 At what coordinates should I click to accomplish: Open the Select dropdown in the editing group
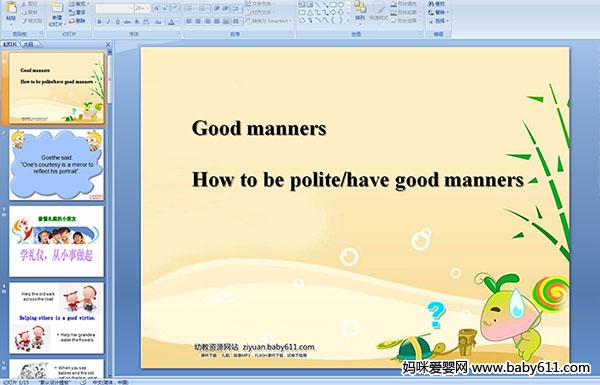438,21
